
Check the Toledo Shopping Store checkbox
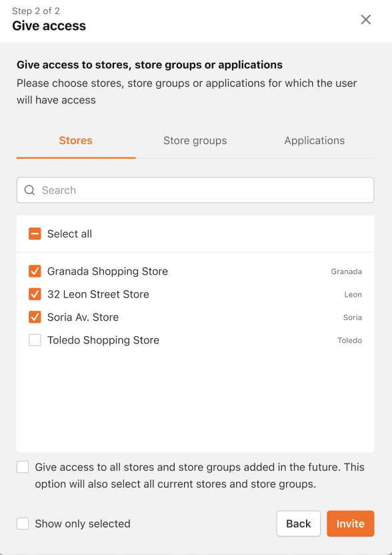click(x=35, y=340)
